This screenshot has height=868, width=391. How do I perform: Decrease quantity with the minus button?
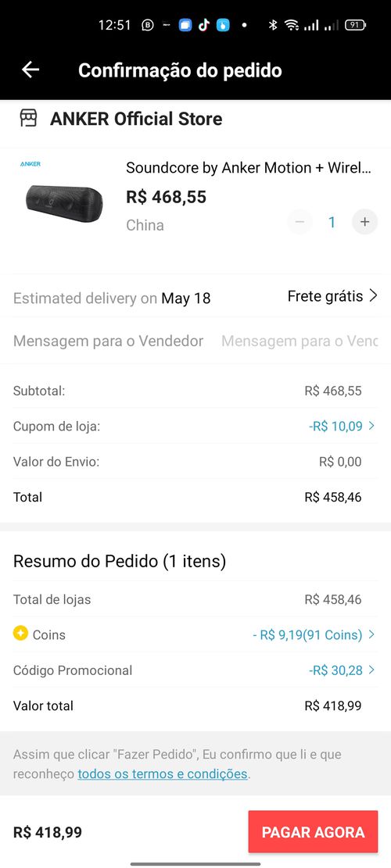click(x=300, y=222)
